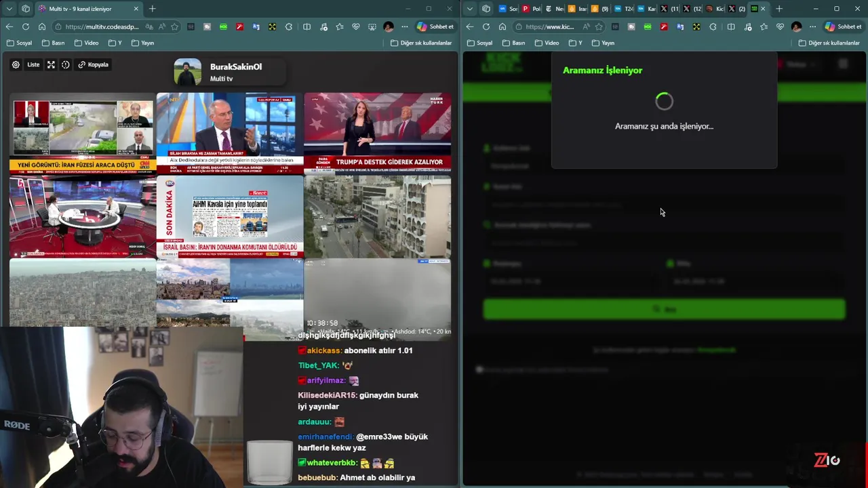This screenshot has height=488, width=868.
Task: Click red pen extension in left browser
Action: coord(240,26)
